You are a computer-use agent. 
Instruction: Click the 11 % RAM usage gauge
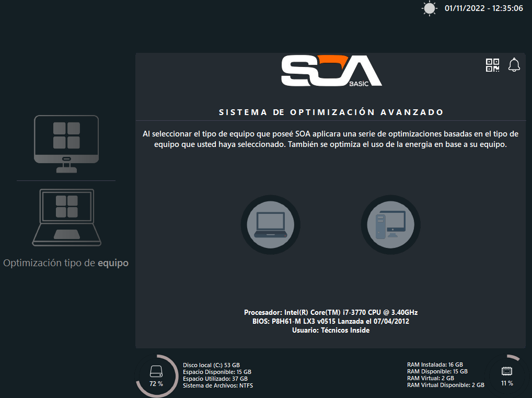coord(507,376)
